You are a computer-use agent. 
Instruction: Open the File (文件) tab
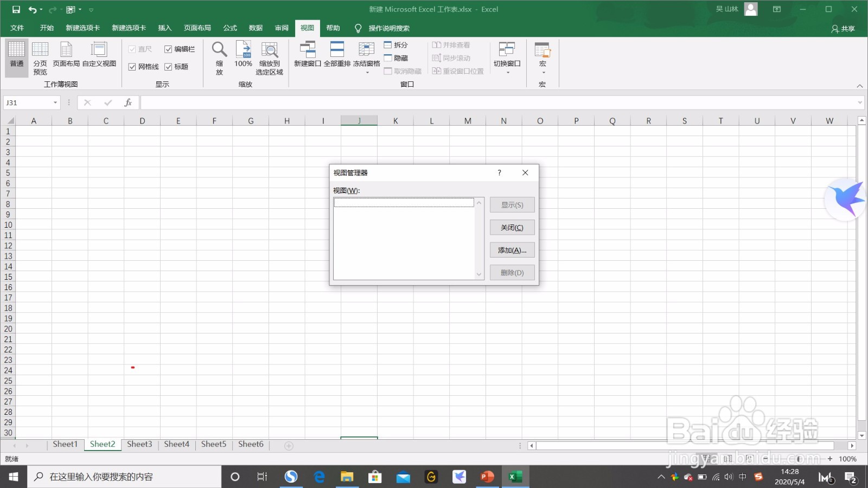point(17,28)
